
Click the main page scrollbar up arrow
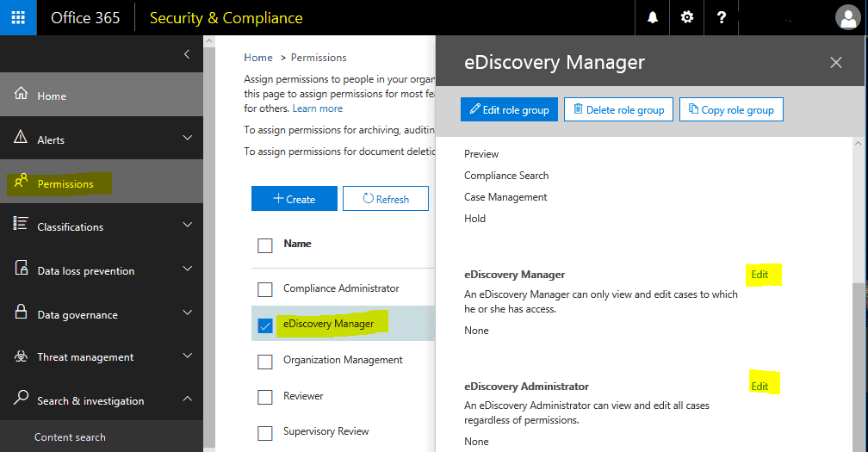208,41
